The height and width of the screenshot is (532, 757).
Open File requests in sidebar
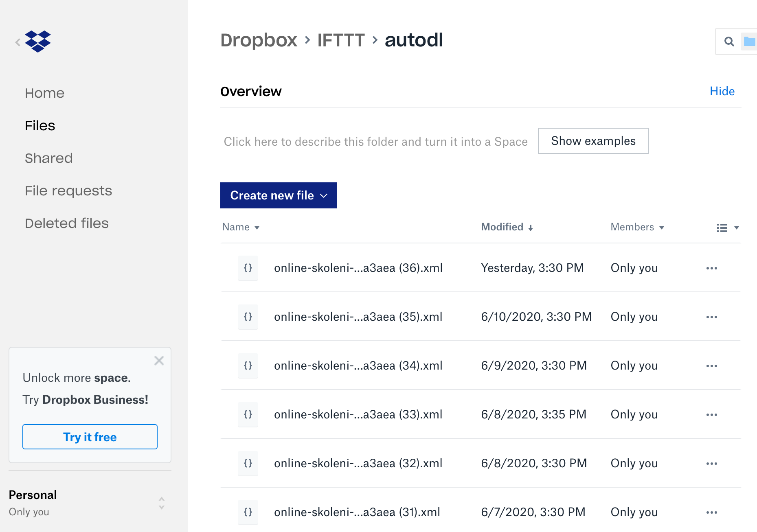pos(68,191)
